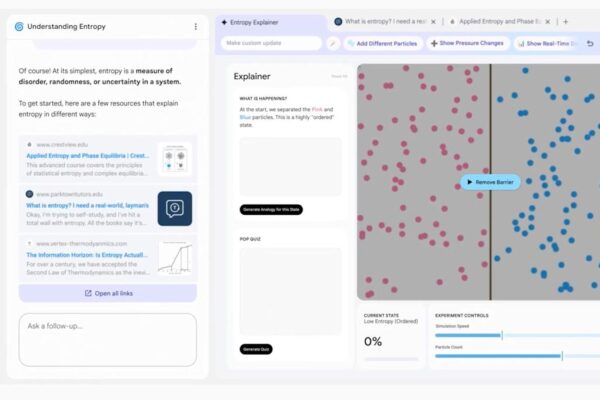This screenshot has width=600, height=400.
Task: Open all links in the resources list
Action: 107,293
